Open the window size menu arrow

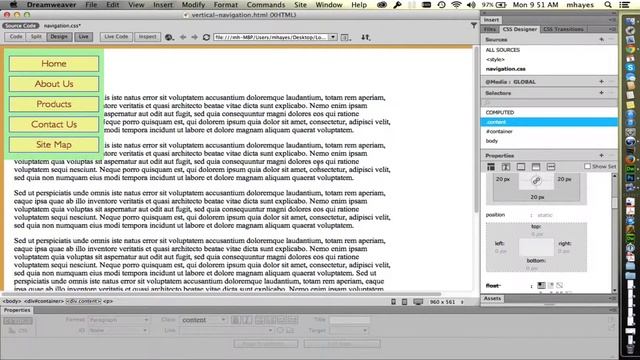[462, 302]
